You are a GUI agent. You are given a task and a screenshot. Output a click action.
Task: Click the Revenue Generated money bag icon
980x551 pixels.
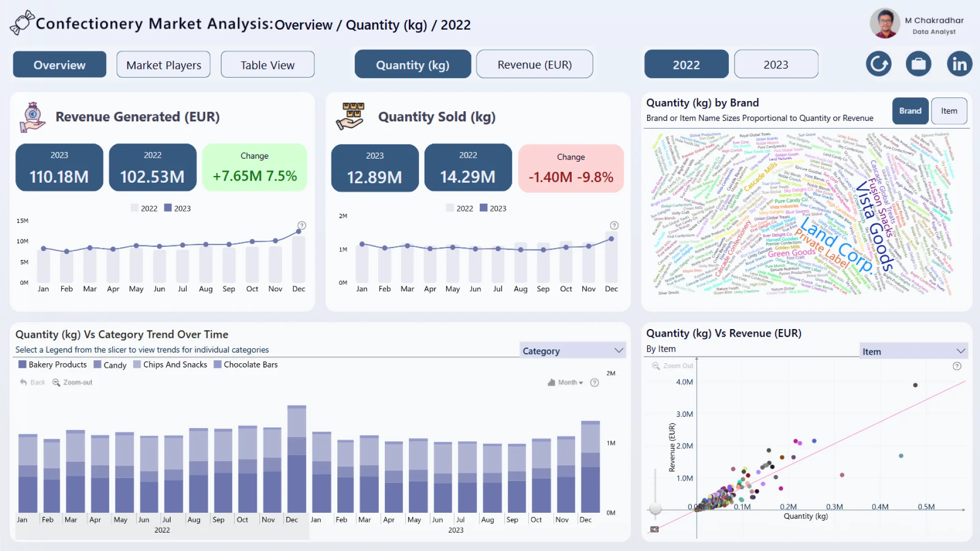click(32, 117)
